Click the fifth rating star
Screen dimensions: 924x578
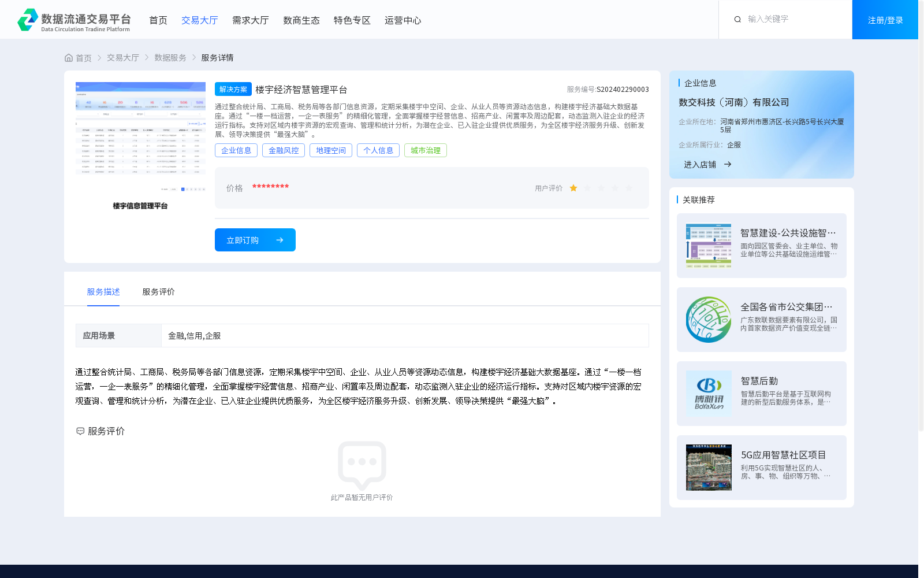pos(629,188)
